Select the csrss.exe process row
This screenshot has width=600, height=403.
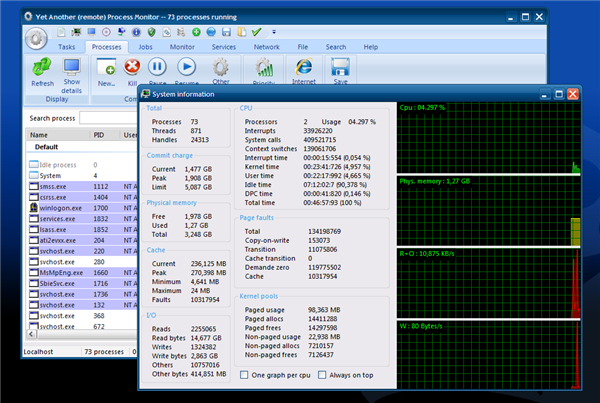point(83,197)
